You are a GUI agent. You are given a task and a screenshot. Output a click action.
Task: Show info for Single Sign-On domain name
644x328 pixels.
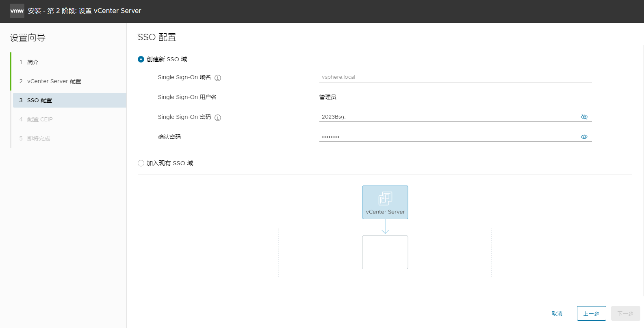coord(218,78)
